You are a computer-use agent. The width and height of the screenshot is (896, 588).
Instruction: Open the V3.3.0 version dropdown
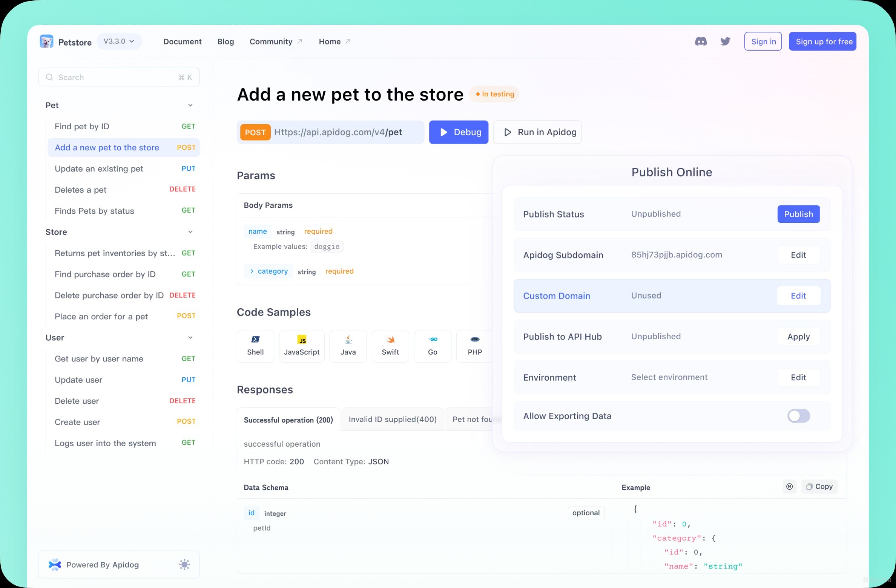coord(119,41)
